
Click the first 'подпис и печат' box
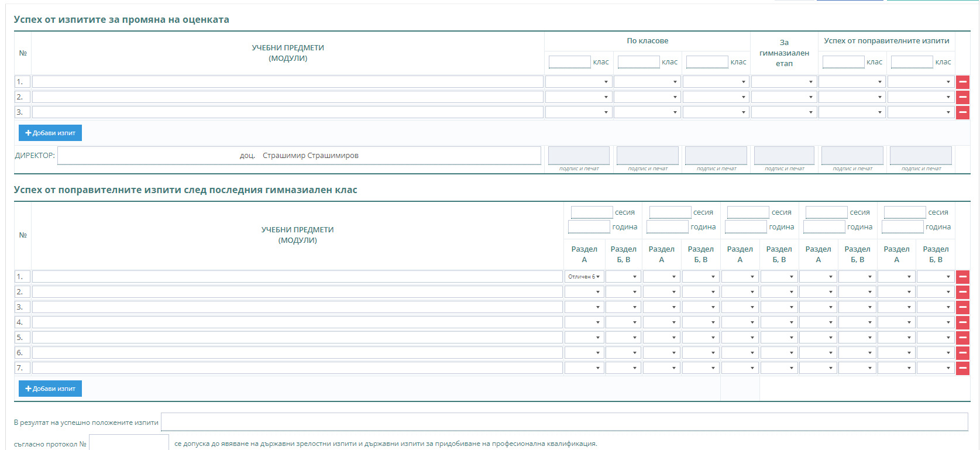[579, 156]
